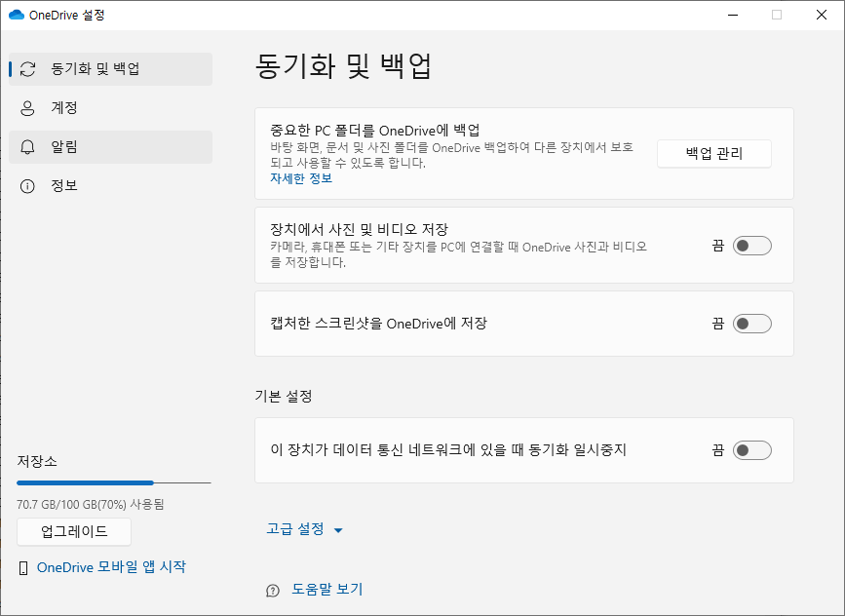Click the chevron arrow next to 고급 설정
This screenshot has width=845, height=616.
pyautogui.click(x=337, y=529)
